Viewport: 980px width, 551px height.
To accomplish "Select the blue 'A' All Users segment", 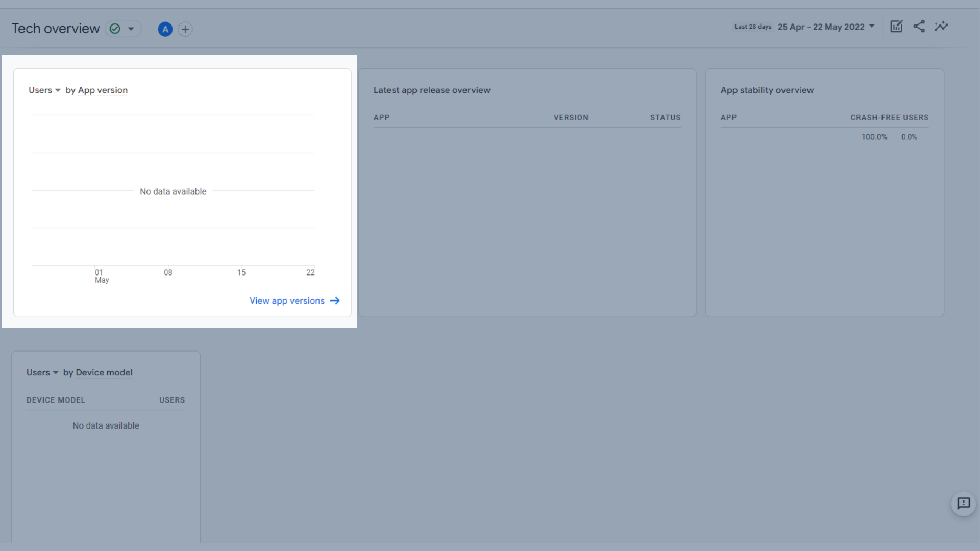I will [x=165, y=29].
